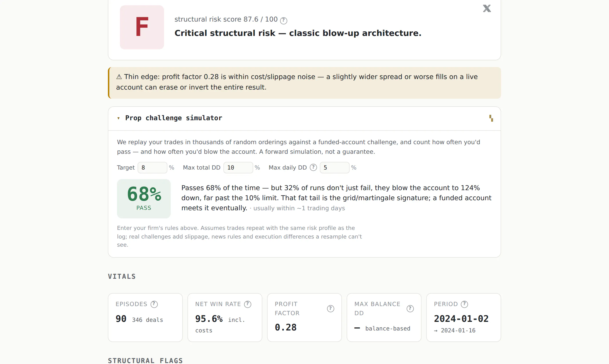Select the Episodes vitals card
Viewport: 609px width, 364px height.
(x=145, y=318)
